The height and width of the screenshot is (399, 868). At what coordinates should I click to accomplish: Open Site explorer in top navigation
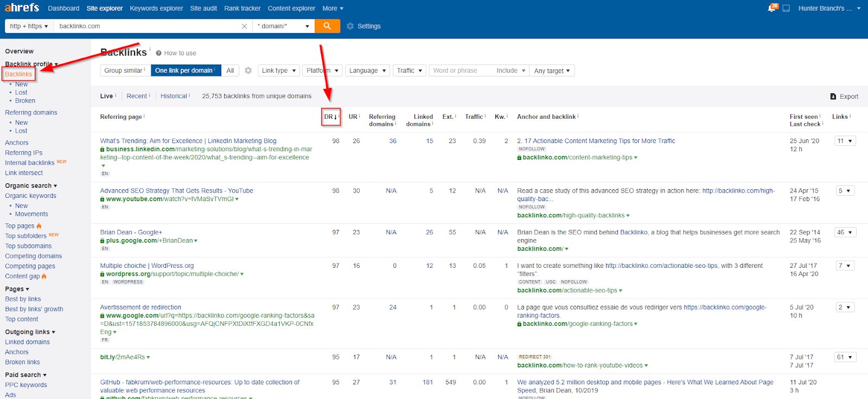[x=105, y=8]
